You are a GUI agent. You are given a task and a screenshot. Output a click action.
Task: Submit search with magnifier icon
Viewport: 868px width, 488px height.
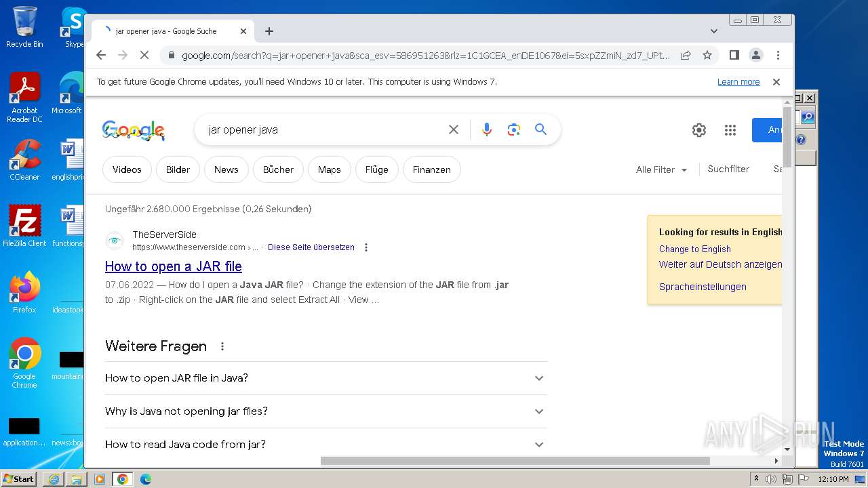tap(540, 129)
